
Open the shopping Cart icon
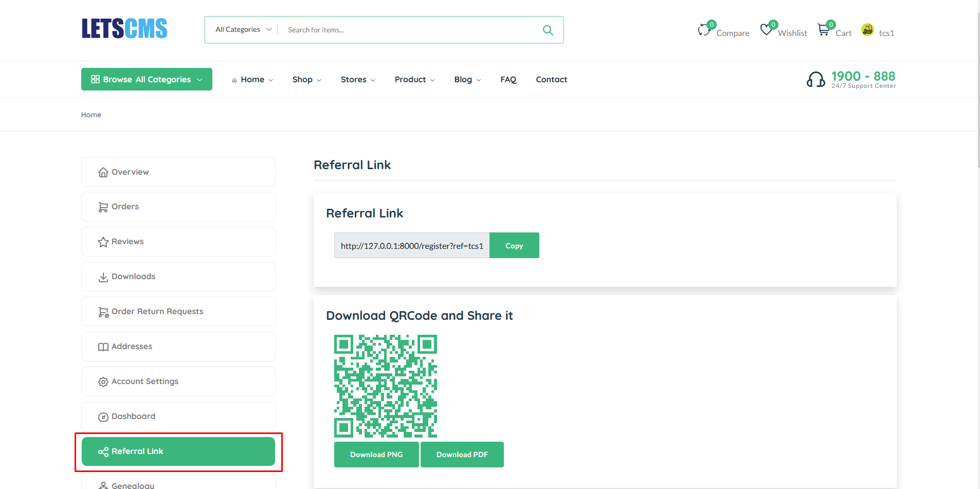824,29
